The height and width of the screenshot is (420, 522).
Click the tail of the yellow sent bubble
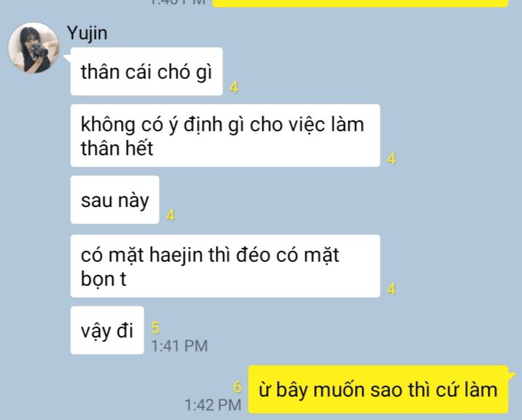click(x=513, y=376)
